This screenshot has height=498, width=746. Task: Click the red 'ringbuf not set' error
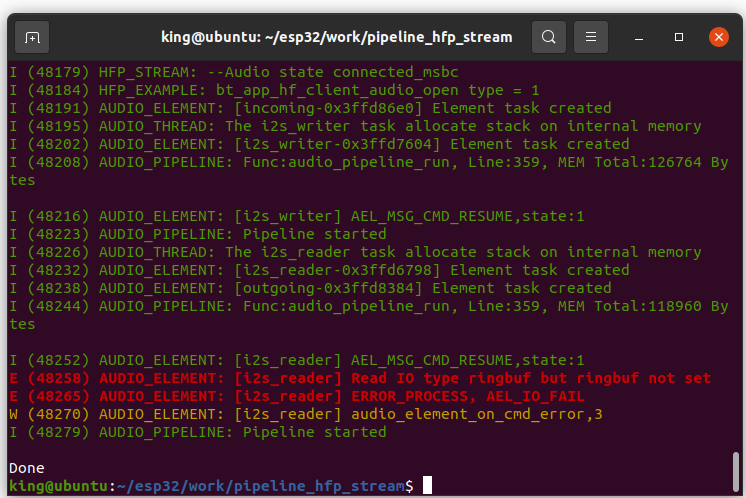point(360,379)
